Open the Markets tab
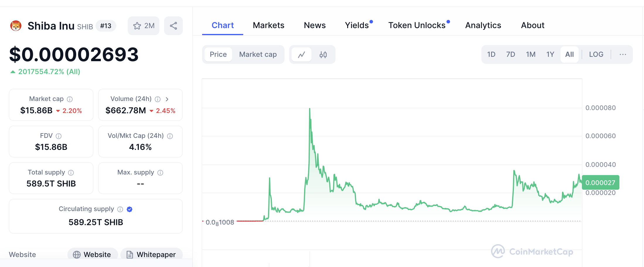Image resolution: width=644 pixels, height=267 pixels. [x=269, y=25]
